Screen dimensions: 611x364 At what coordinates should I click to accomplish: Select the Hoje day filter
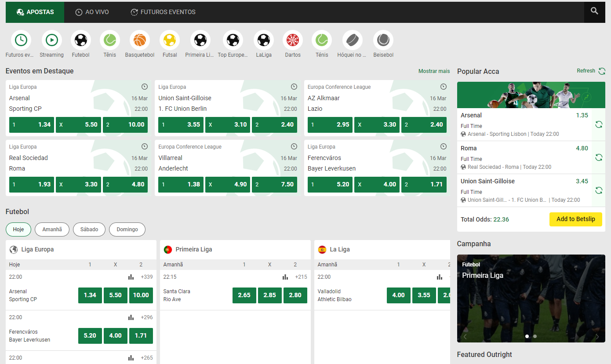(x=18, y=229)
